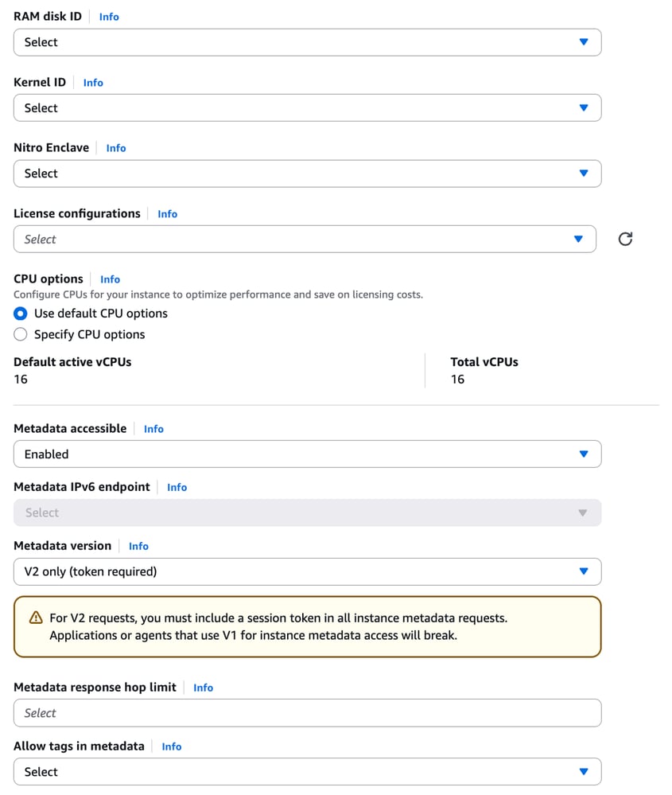The image size is (672, 795).
Task: Open the License configurations select box
Action: tap(305, 240)
